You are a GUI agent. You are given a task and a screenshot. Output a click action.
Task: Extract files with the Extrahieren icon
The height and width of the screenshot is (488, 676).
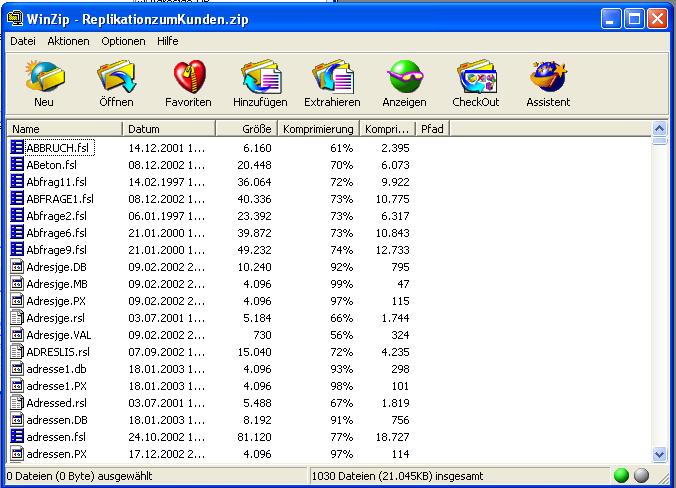(x=332, y=78)
